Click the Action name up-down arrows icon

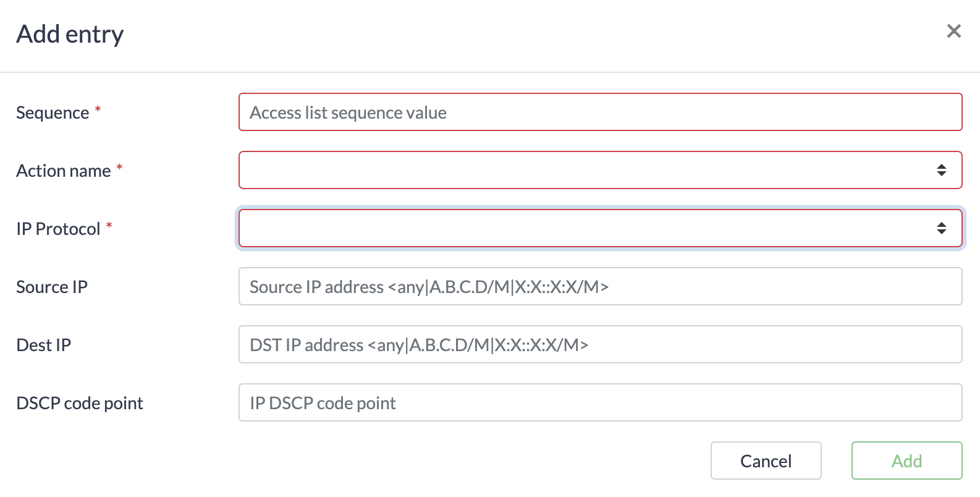(941, 170)
